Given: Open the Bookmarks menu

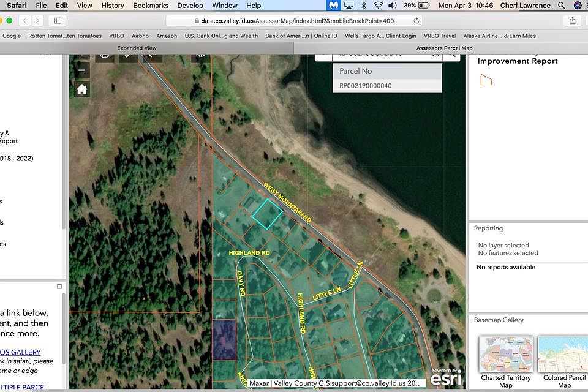Looking at the screenshot, I should [151, 6].
